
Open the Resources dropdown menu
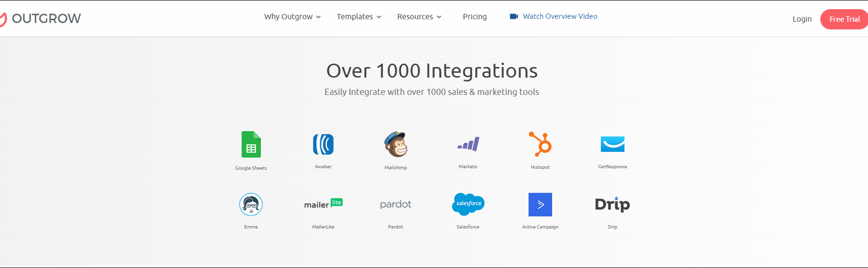419,17
